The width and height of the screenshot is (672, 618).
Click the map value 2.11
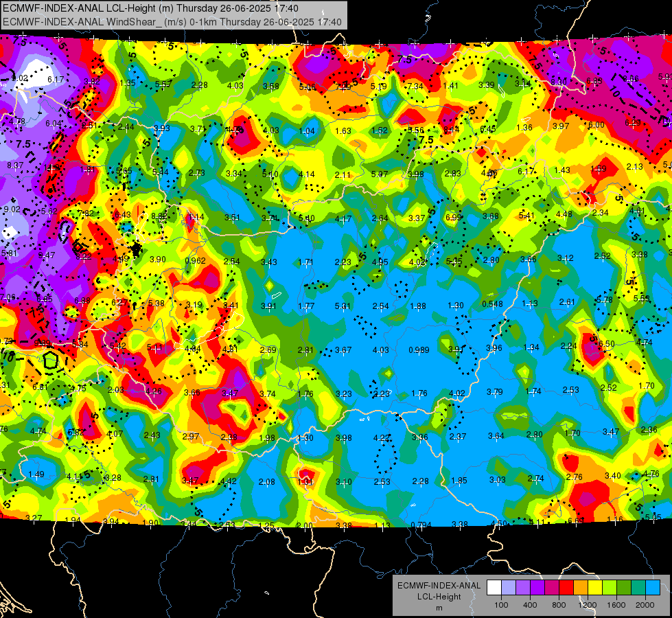tap(343, 174)
